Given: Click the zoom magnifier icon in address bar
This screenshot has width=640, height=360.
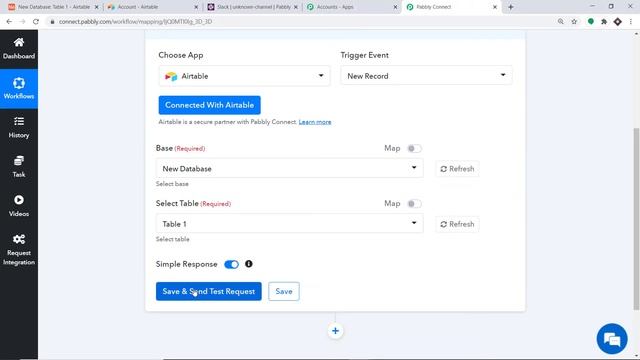Looking at the screenshot, I should 561,22.
